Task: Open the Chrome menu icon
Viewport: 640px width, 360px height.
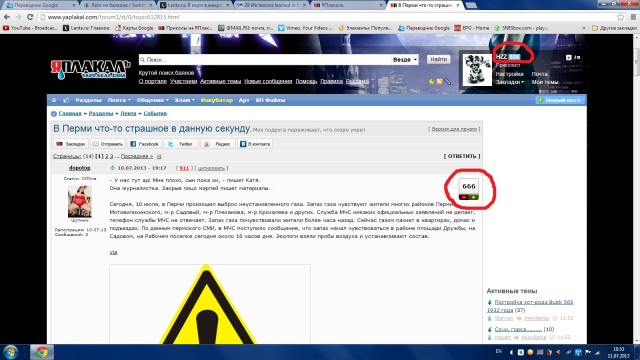Action: tap(633, 17)
